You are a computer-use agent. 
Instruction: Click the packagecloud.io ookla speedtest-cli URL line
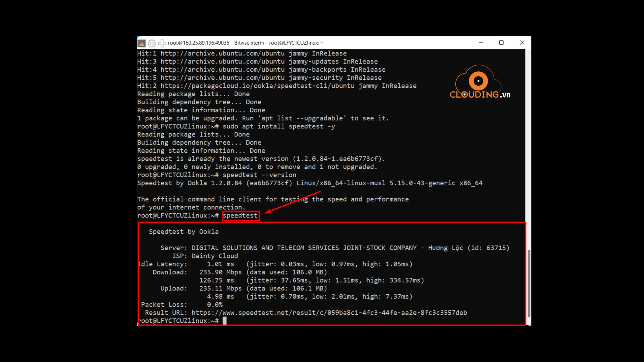(277, 86)
